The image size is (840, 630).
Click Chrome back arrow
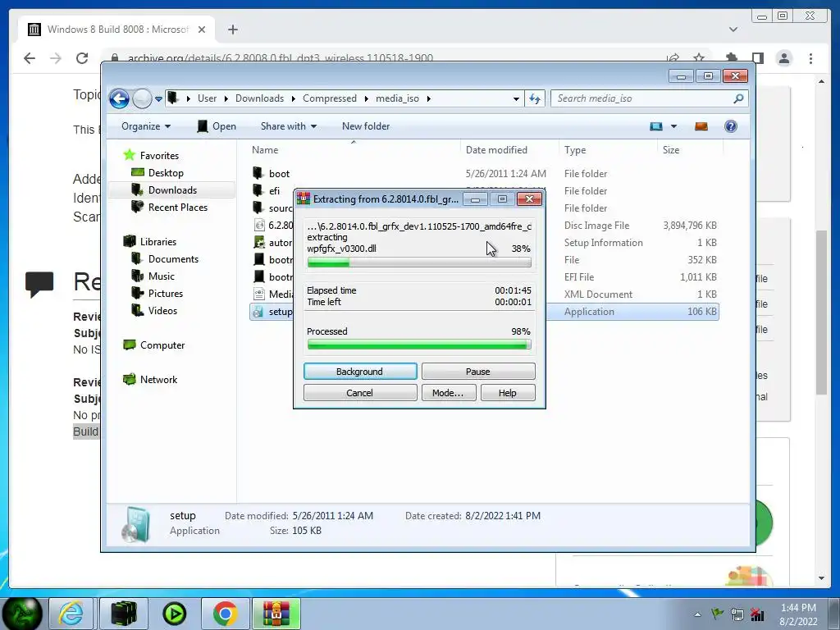point(30,58)
